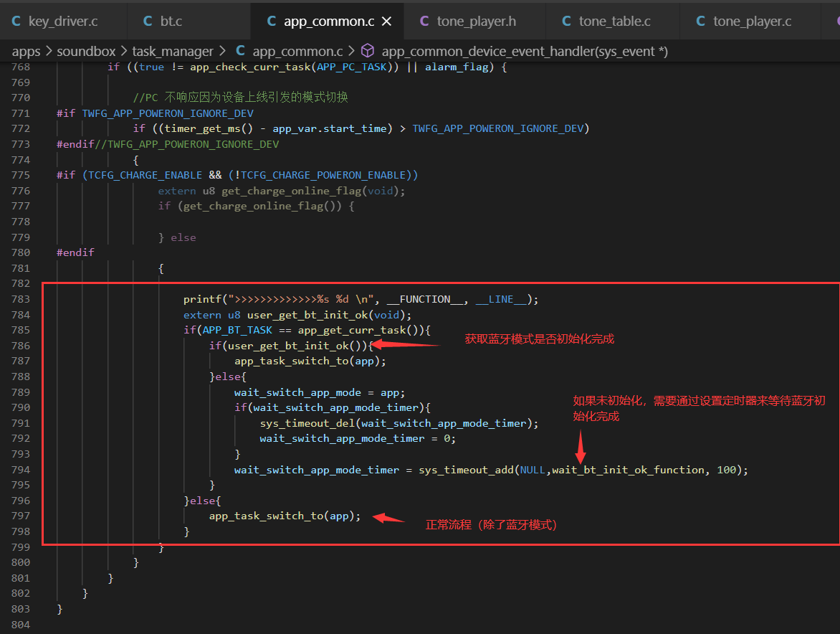This screenshot has width=840, height=634.
Task: Click the C icon beside app_common.c in the breadcrumb
Action: 241,51
